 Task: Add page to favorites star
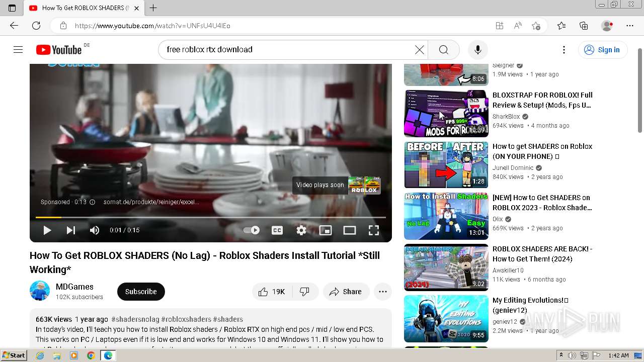(536, 26)
